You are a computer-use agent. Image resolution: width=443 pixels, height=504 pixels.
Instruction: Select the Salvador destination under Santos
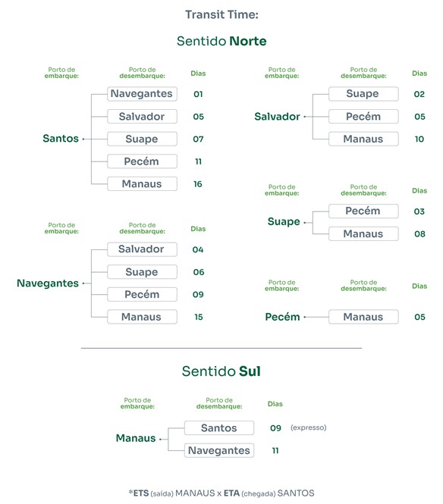(142, 117)
